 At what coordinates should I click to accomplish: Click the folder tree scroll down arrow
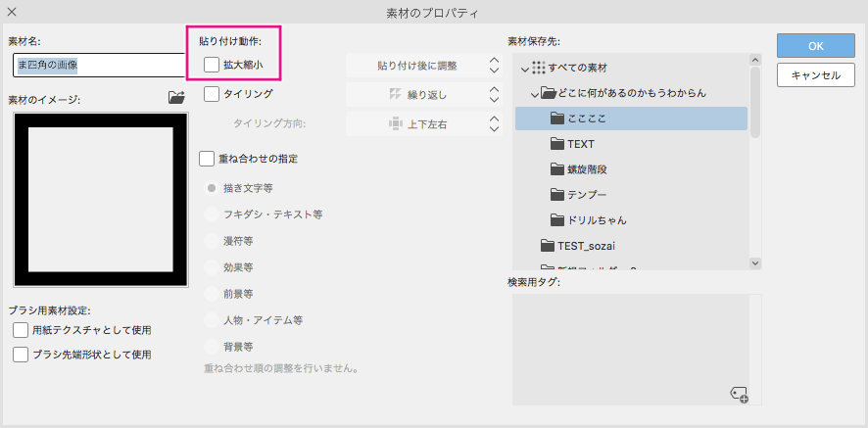click(755, 263)
